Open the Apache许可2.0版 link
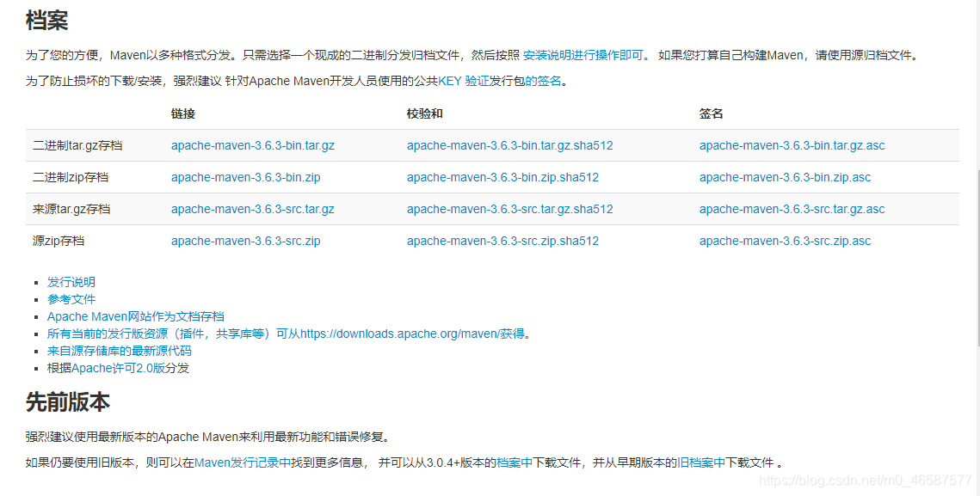 [118, 368]
